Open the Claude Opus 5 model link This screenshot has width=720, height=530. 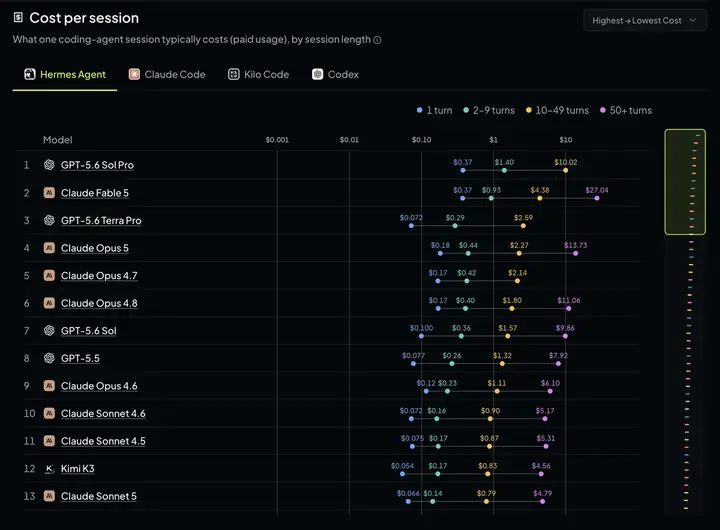pos(95,248)
